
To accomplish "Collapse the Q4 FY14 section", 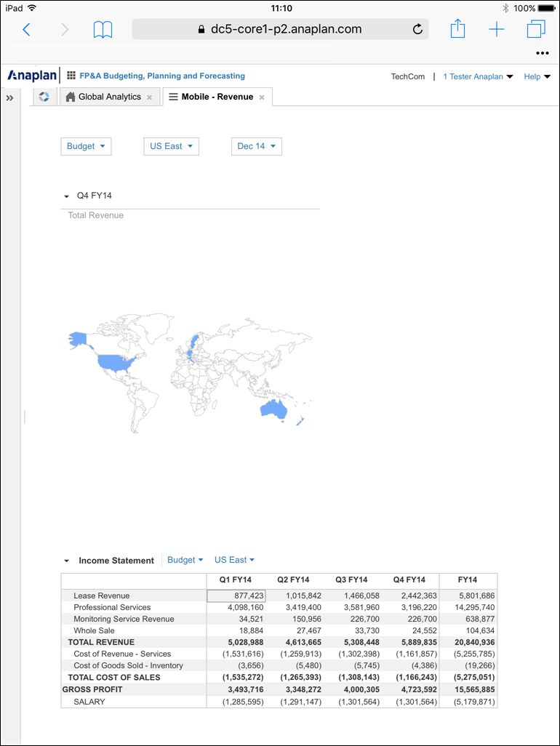I will coord(67,196).
